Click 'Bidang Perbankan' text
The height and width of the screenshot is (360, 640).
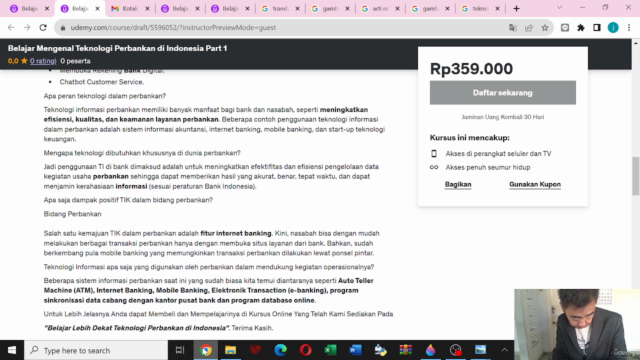pos(73,214)
